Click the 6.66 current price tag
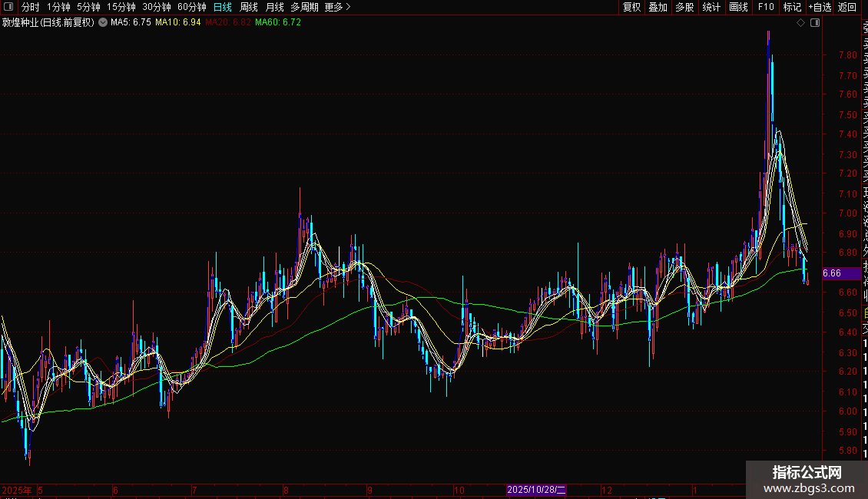This screenshot has width=868, height=499. tap(841, 273)
